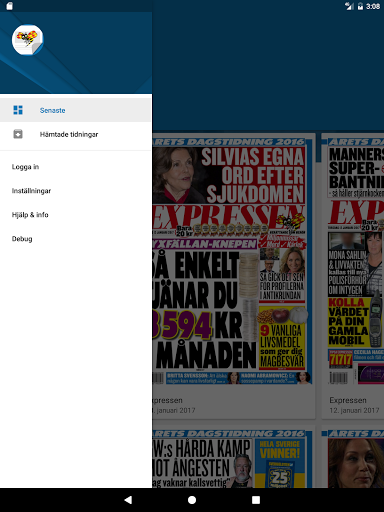Open Hämtade tidningar from the drawer
The height and width of the screenshot is (512, 384).
76,134
